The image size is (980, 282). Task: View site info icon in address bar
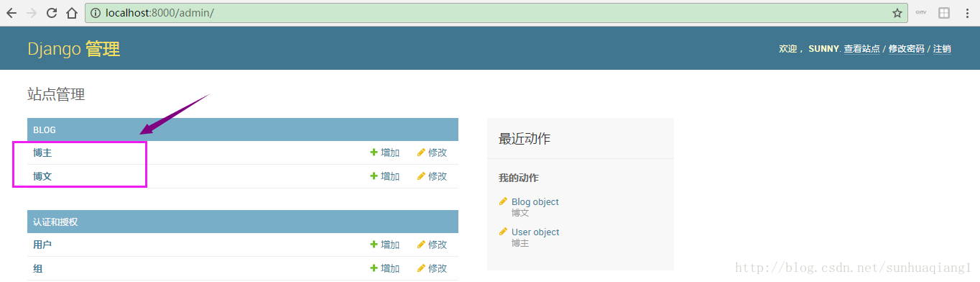[x=96, y=13]
